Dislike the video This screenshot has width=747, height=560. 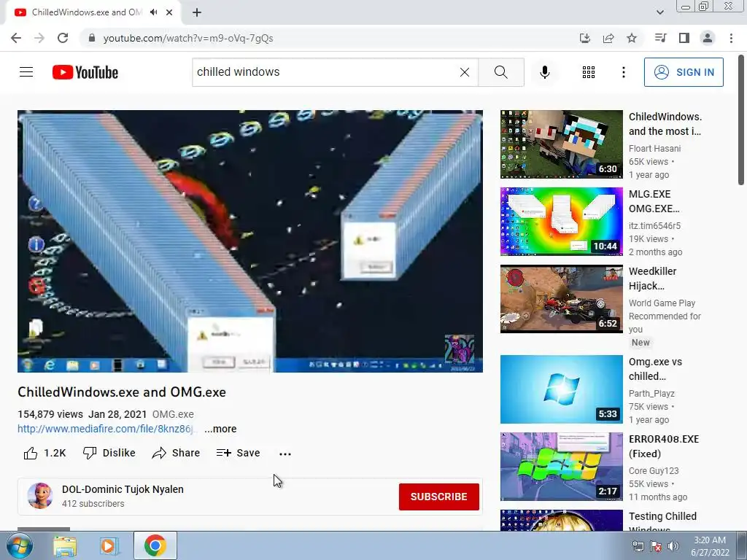click(109, 453)
